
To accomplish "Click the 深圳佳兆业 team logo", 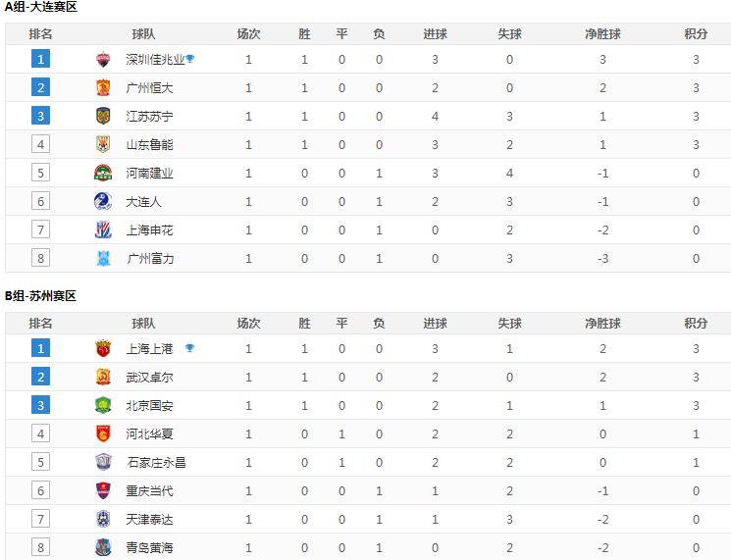I will (103, 60).
